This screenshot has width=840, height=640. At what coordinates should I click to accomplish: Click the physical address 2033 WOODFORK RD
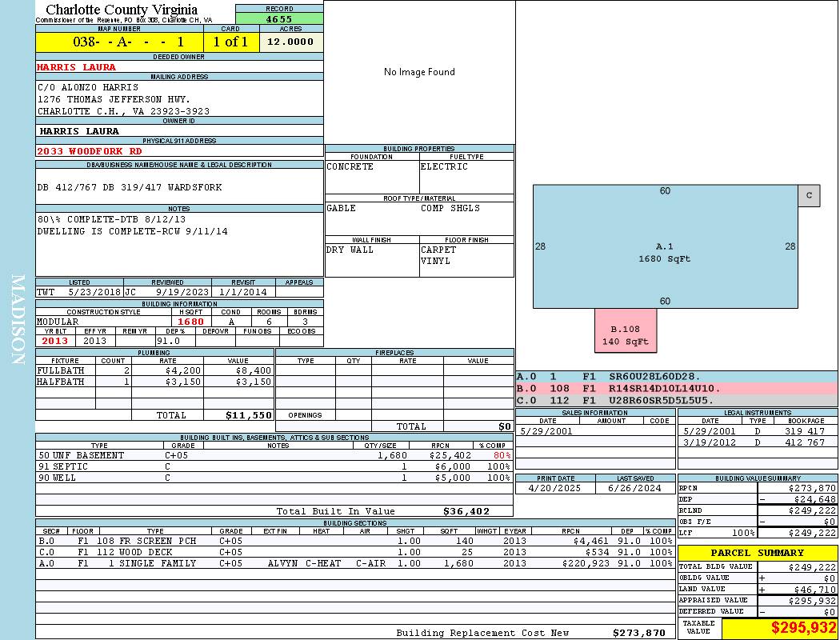pyautogui.click(x=90, y=150)
